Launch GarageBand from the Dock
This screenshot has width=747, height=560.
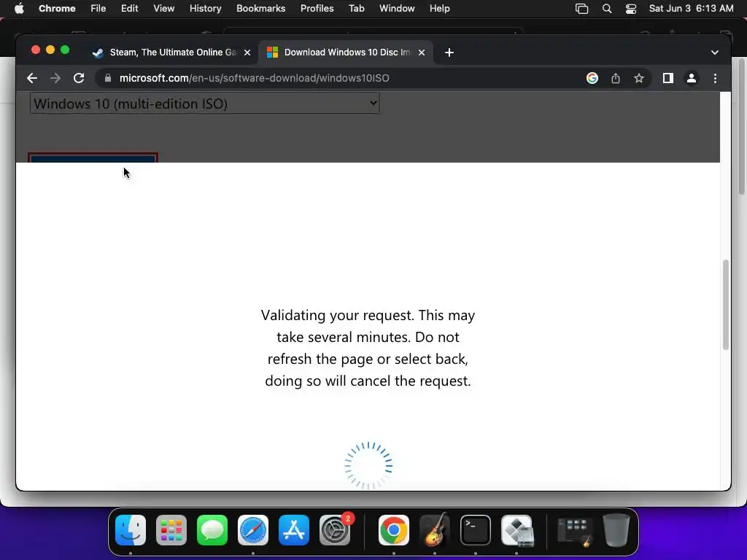pyautogui.click(x=435, y=530)
